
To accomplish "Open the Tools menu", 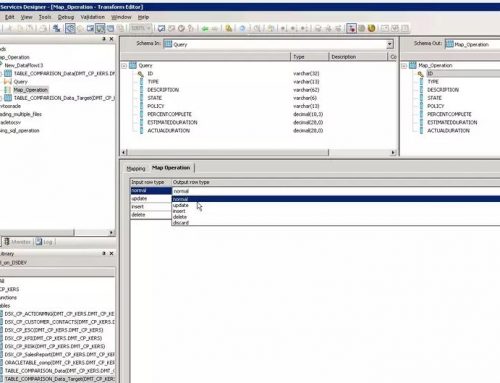I will pos(45,17).
